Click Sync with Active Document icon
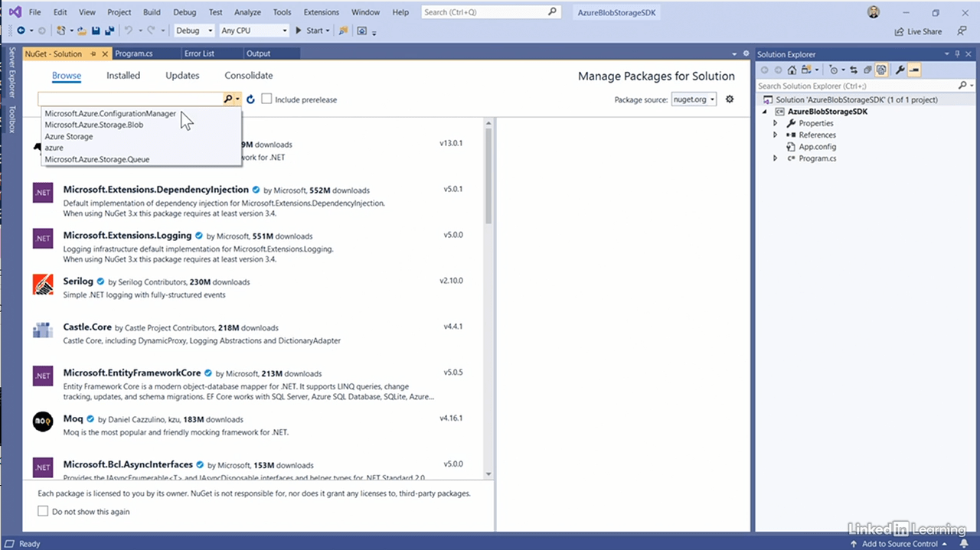Screen dimensions: 980x550 click(854, 70)
